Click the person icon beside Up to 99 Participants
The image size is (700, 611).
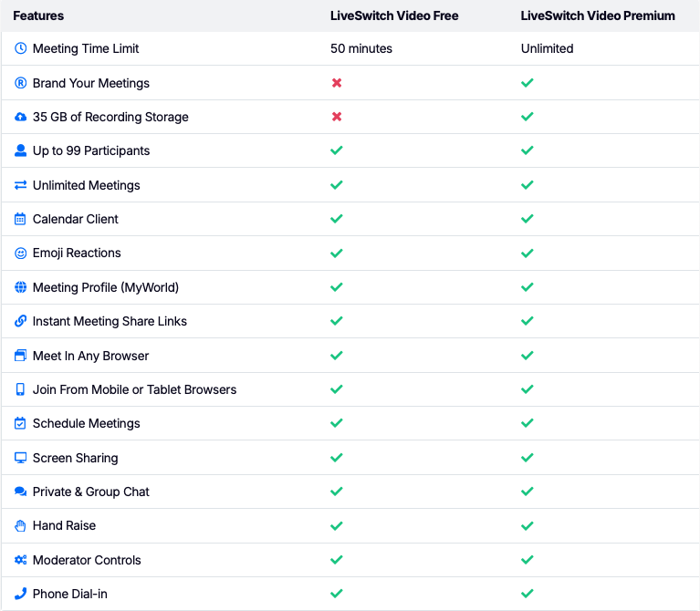pos(21,150)
